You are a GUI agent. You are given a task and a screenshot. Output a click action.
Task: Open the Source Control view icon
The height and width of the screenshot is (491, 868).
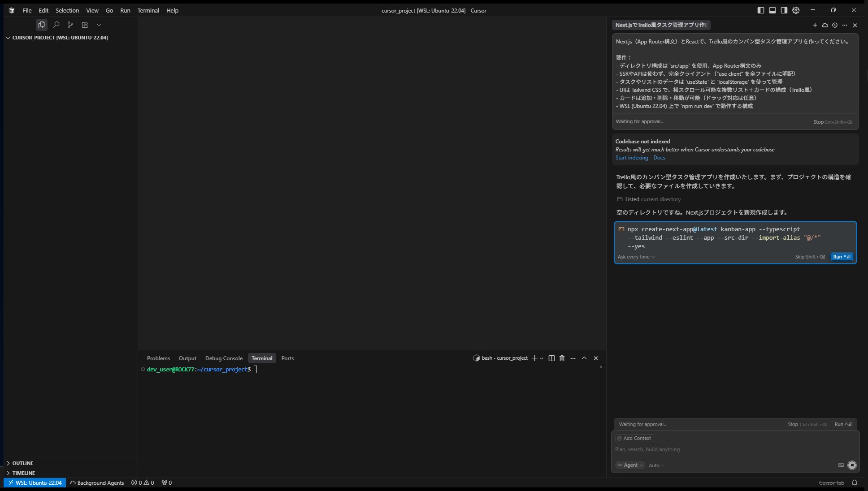tap(70, 25)
